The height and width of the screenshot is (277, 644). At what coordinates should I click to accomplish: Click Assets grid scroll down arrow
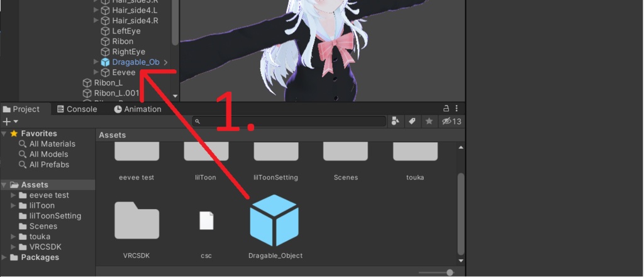click(461, 261)
